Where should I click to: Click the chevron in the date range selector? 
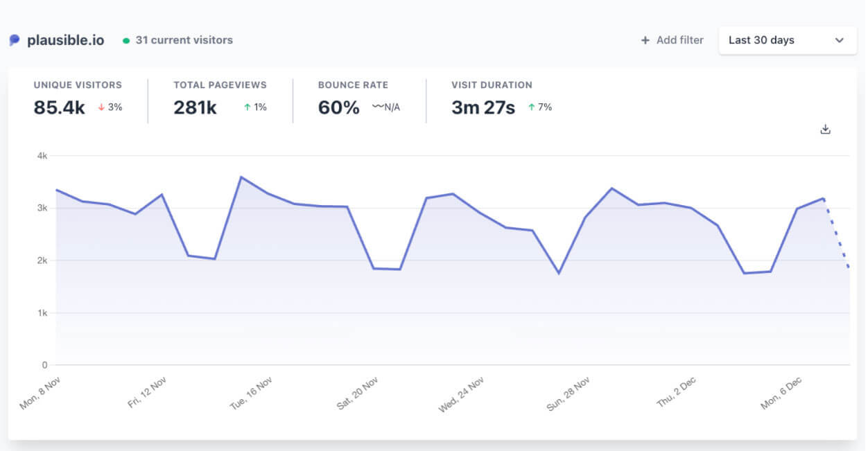click(840, 40)
